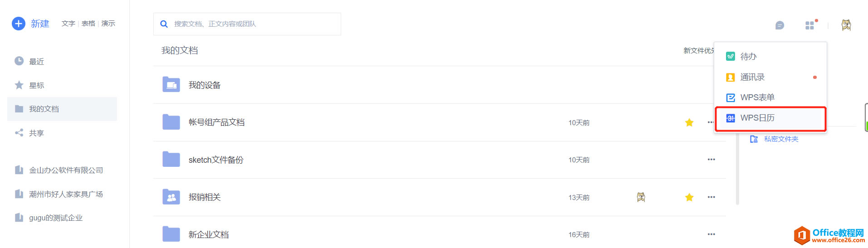Create a new 表格 document
The width and height of the screenshot is (868, 248).
pyautogui.click(x=88, y=24)
